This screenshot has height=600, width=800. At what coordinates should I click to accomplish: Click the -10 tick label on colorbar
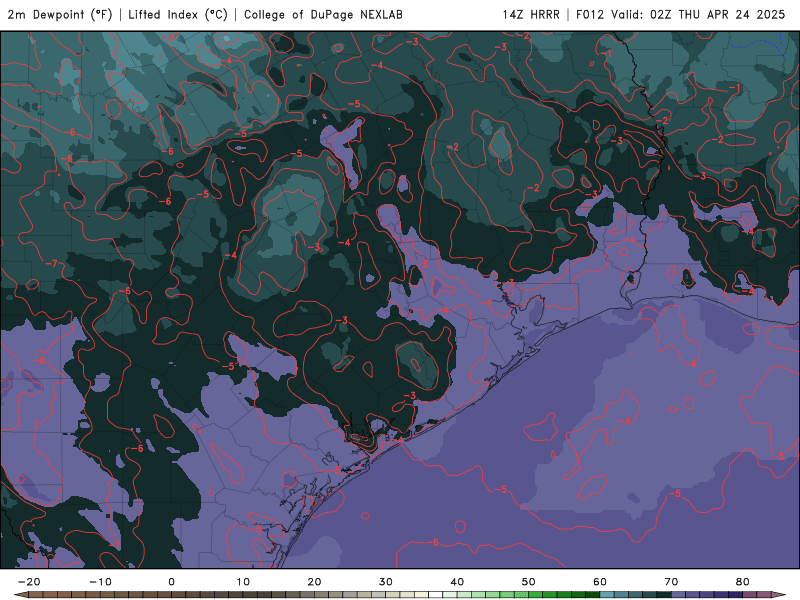100,582
